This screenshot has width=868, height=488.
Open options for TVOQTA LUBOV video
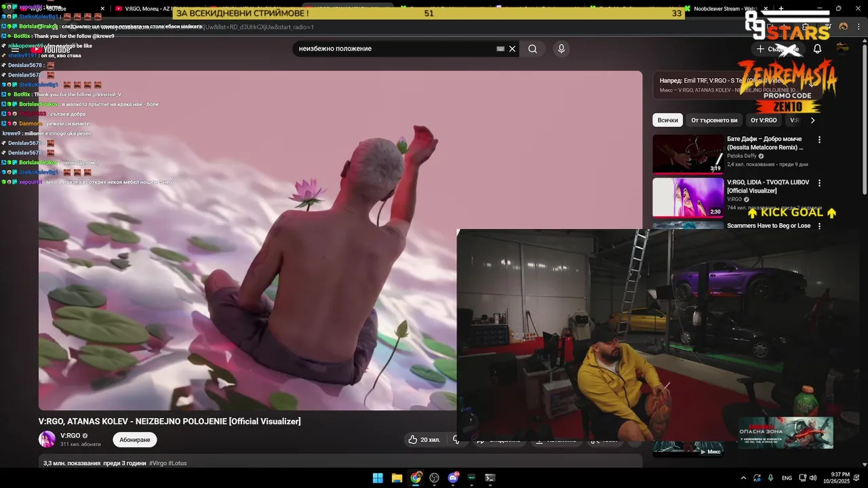click(819, 183)
